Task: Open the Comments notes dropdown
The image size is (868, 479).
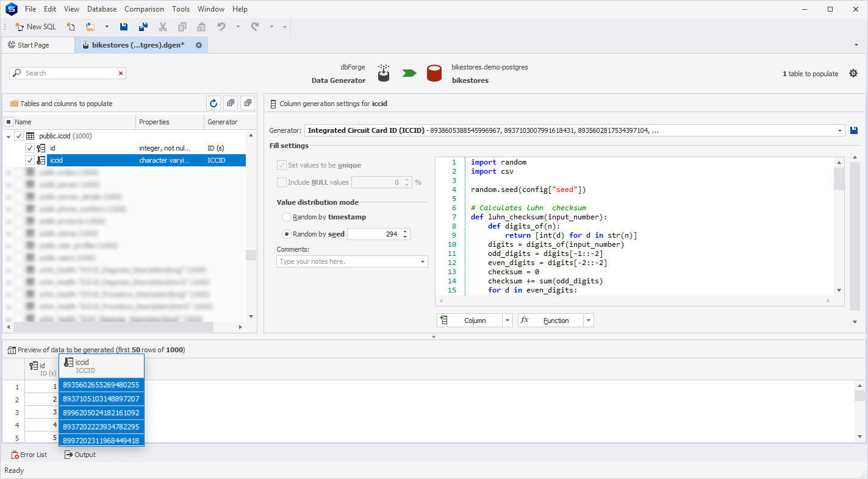Action: pyautogui.click(x=423, y=261)
